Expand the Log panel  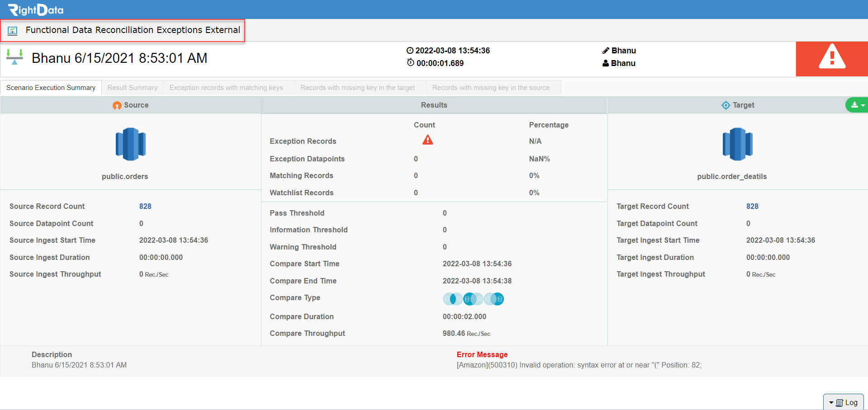point(844,402)
